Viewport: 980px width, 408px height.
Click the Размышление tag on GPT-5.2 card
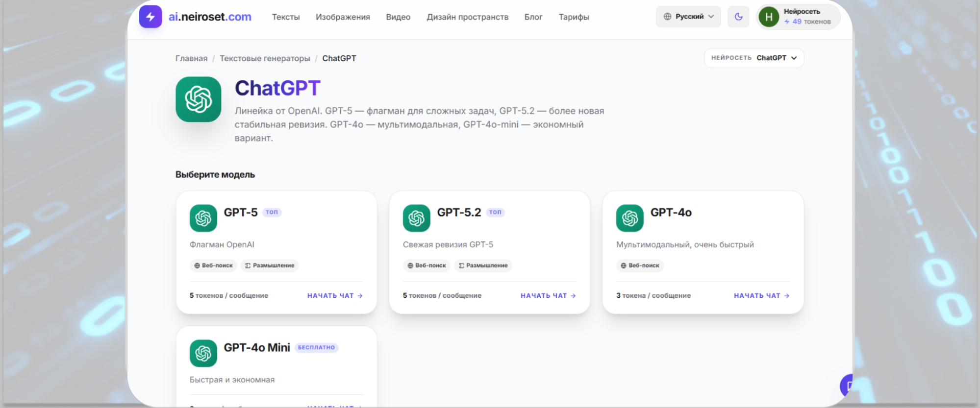coord(483,265)
